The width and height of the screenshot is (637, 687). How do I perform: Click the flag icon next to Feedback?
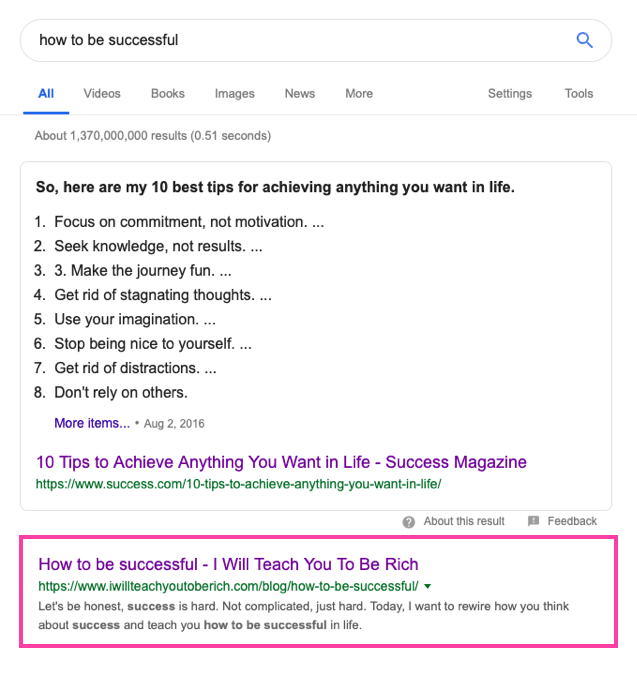pyautogui.click(x=533, y=521)
